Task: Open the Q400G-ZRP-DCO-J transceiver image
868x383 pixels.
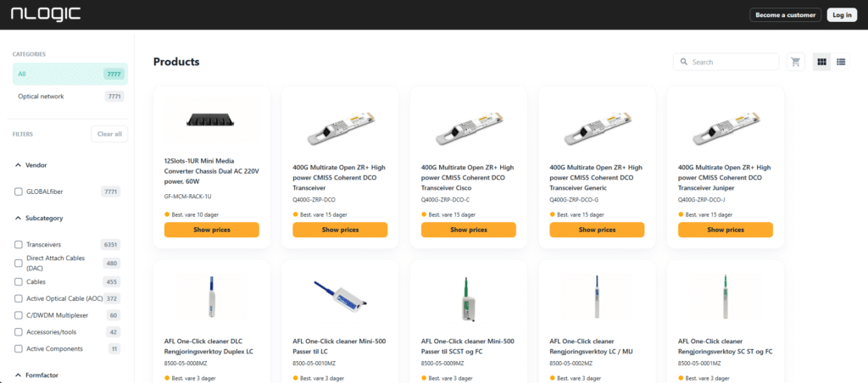Action: [x=726, y=125]
